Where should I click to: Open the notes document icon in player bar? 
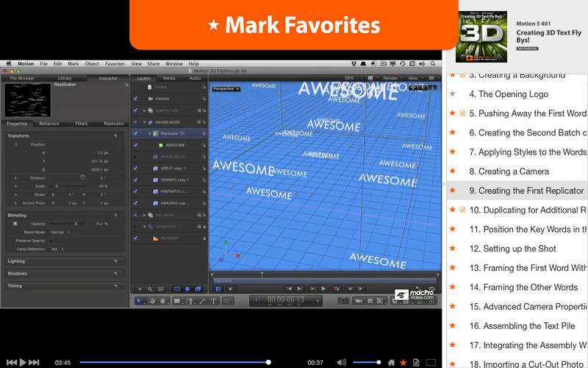415,362
